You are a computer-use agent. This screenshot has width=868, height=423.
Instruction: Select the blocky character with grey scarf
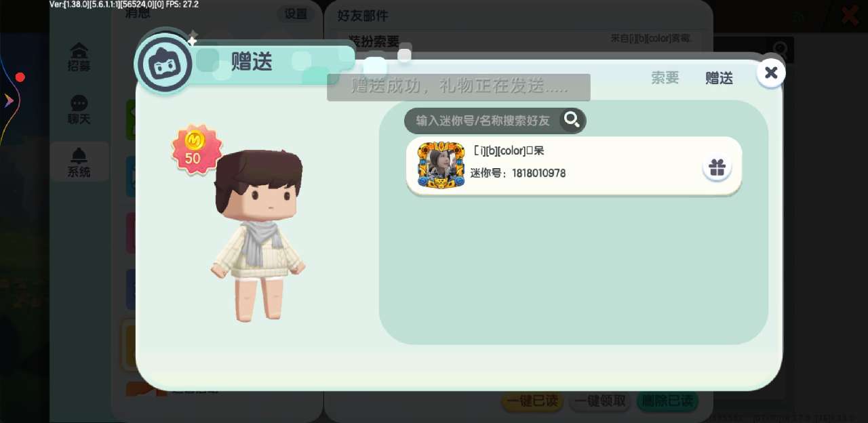[x=258, y=235]
